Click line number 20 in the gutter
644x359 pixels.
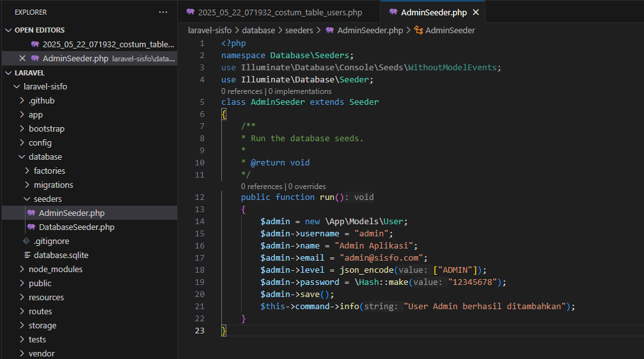point(200,294)
